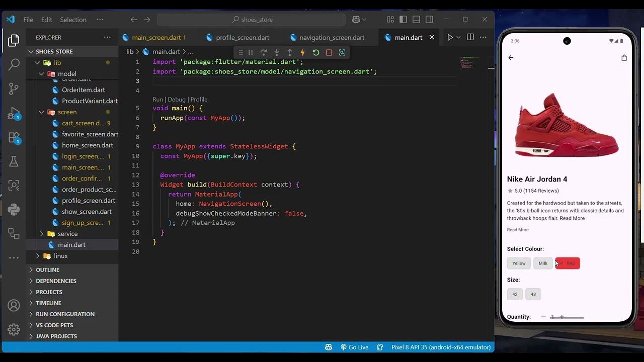Stop the debug session

329,52
